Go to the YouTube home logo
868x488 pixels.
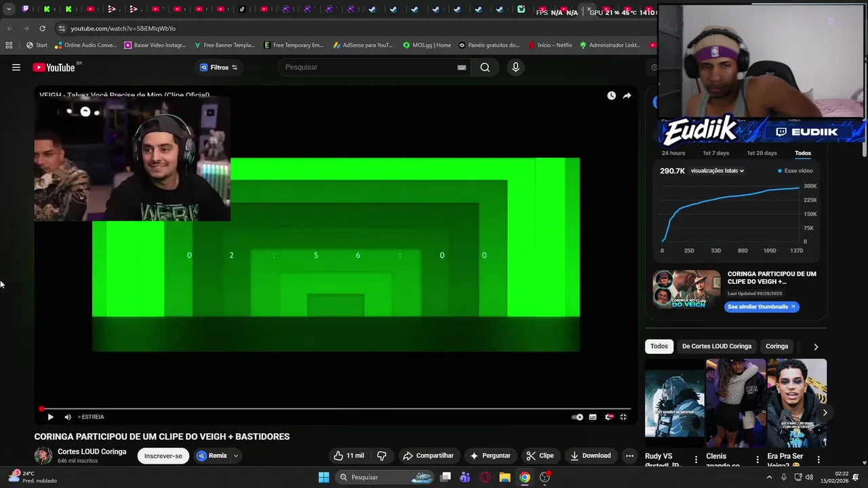tap(54, 67)
